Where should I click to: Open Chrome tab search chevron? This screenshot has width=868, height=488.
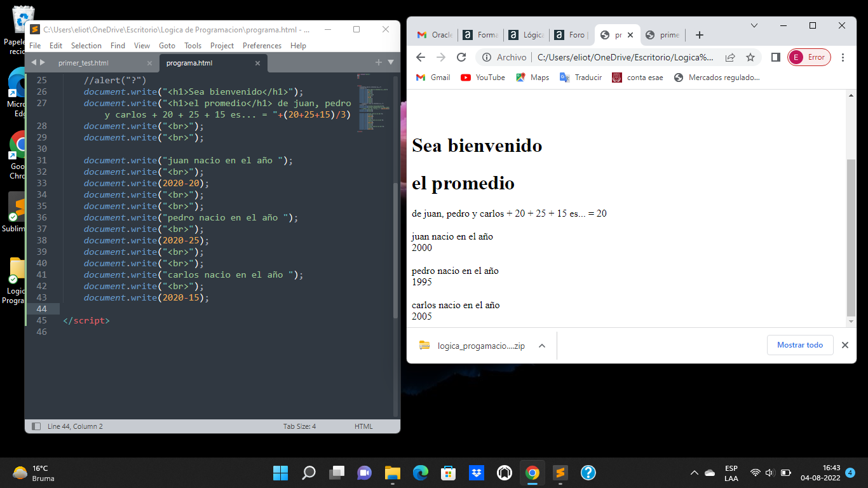754,25
